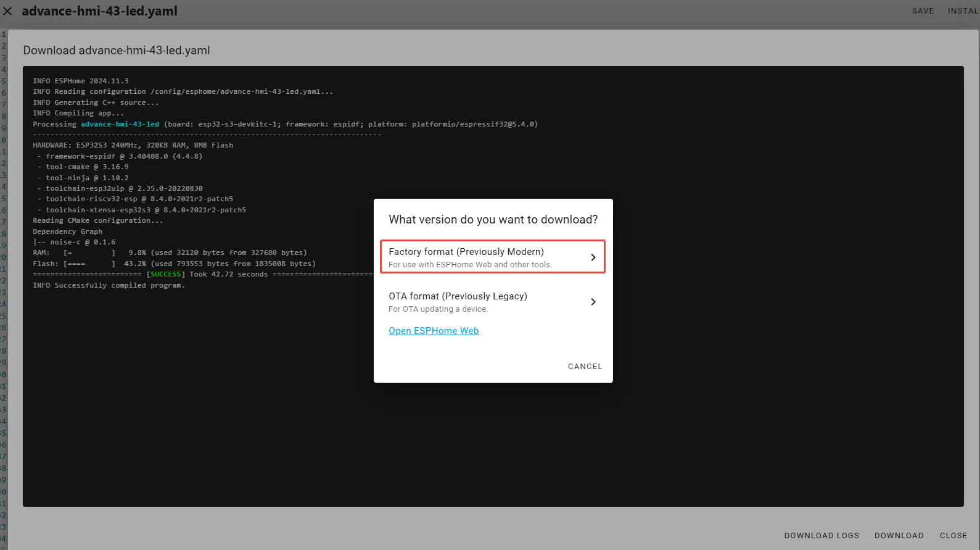The image size is (980, 550).
Task: Click 'noise-c @ 0.1.6' log line
Action: point(74,242)
